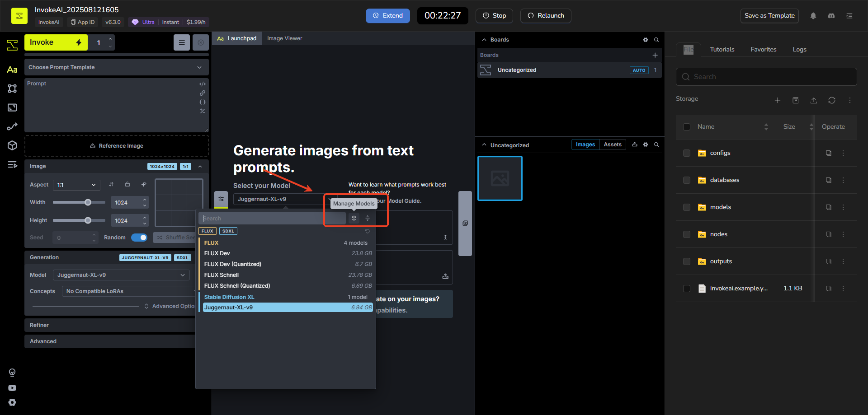Click the Invoke button
The width and height of the screenshot is (868, 415).
coord(56,42)
